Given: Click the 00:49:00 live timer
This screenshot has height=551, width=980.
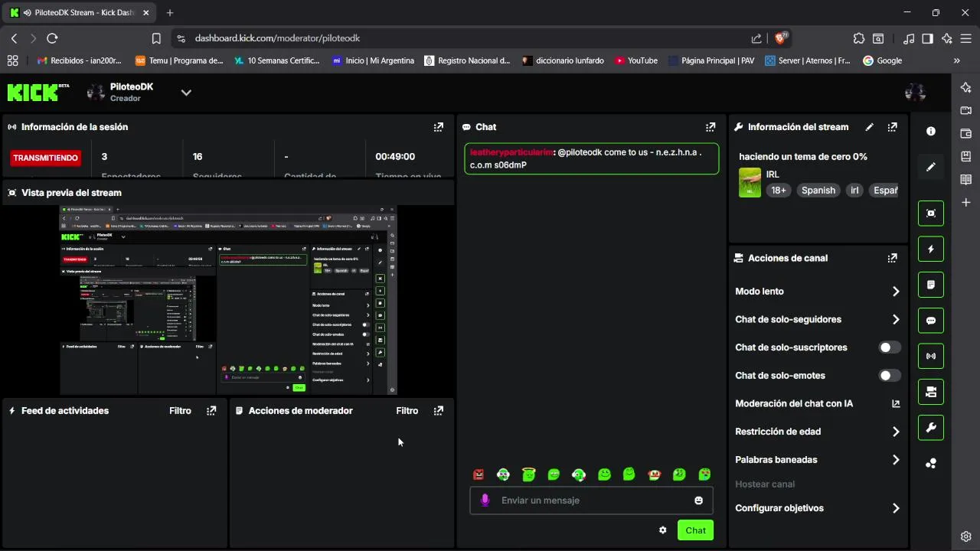Looking at the screenshot, I should tap(395, 157).
